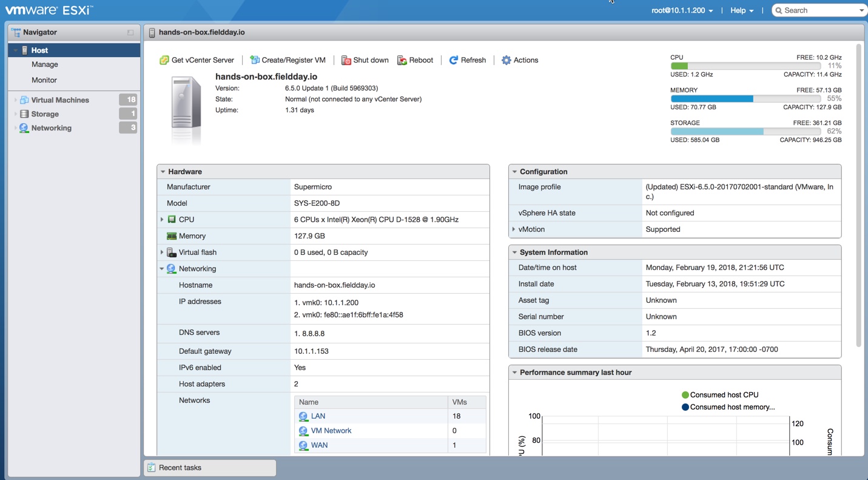
Task: Click the Memory icon in Hardware
Action: (172, 235)
